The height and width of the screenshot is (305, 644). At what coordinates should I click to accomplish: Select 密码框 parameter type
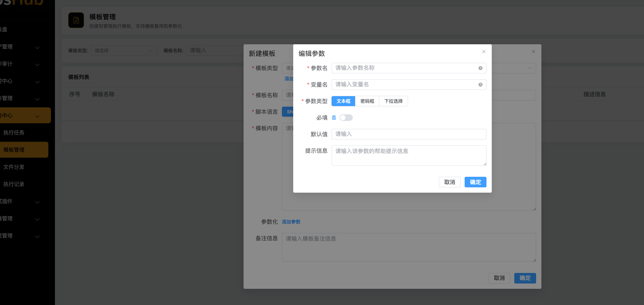point(367,101)
